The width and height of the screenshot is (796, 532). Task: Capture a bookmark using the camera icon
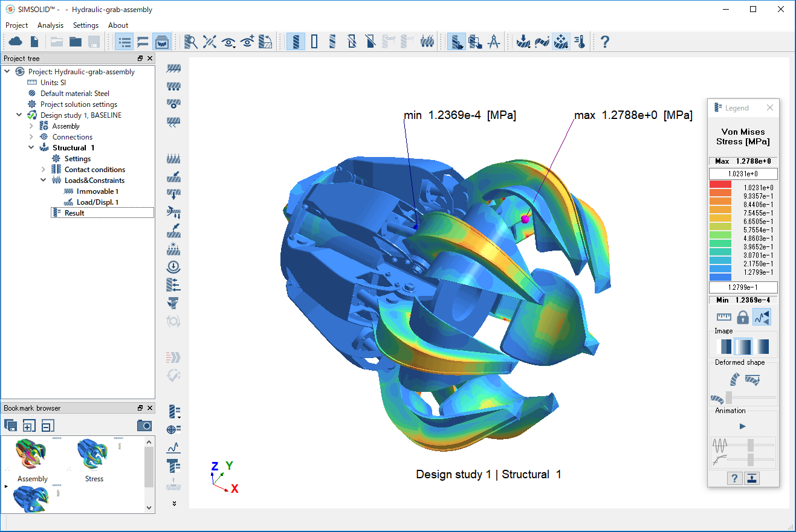[144, 425]
